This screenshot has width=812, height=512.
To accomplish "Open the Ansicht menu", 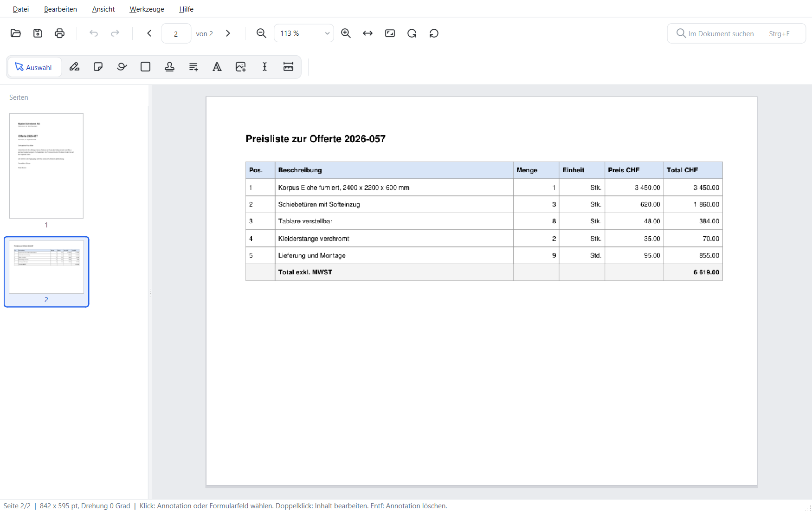I will [103, 9].
